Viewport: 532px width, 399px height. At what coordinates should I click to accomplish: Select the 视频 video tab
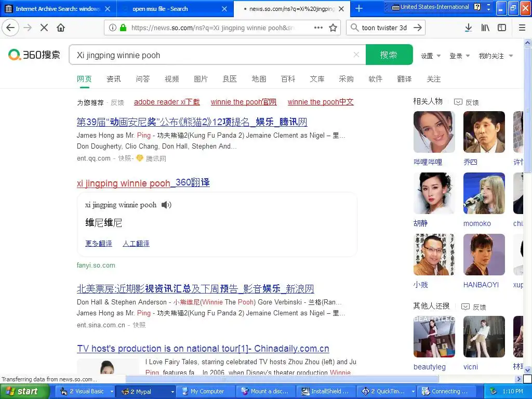tap(171, 79)
